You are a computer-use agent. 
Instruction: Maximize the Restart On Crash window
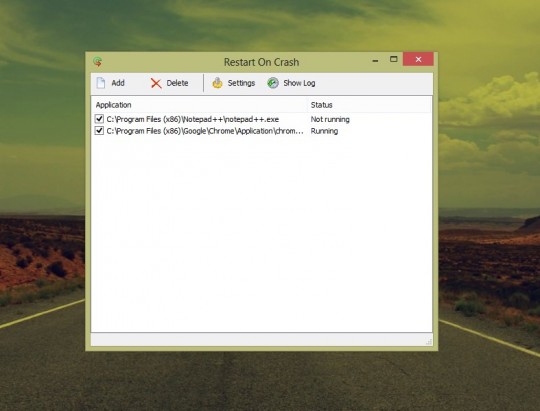pos(394,59)
